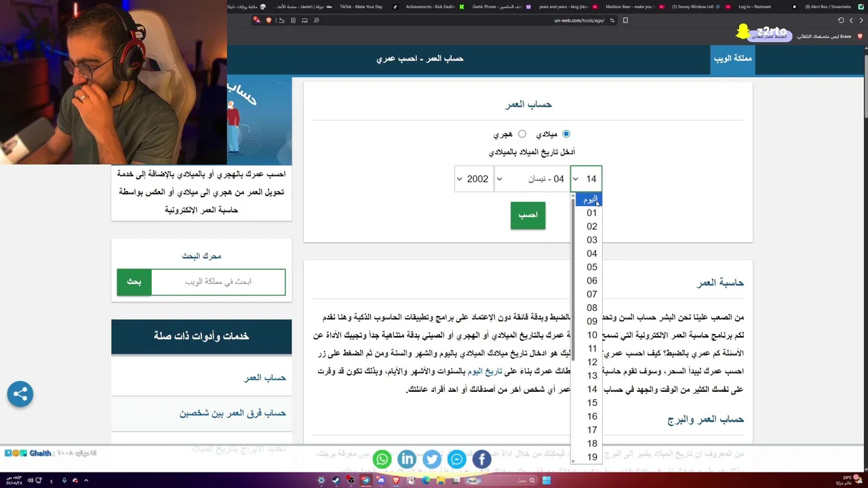Choose day 05 from the dropdown list
Image resolution: width=868 pixels, height=488 pixels.
[588, 267]
